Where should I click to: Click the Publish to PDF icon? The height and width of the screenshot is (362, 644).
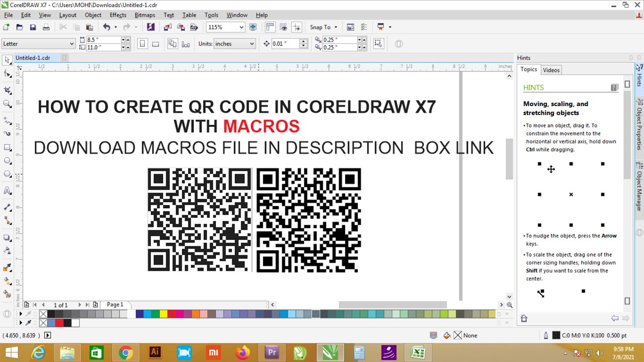point(194,27)
